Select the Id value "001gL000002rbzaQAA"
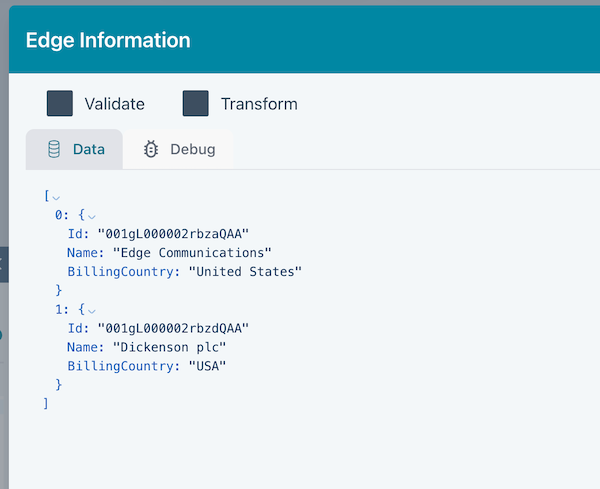The width and height of the screenshot is (600, 489). tap(172, 234)
